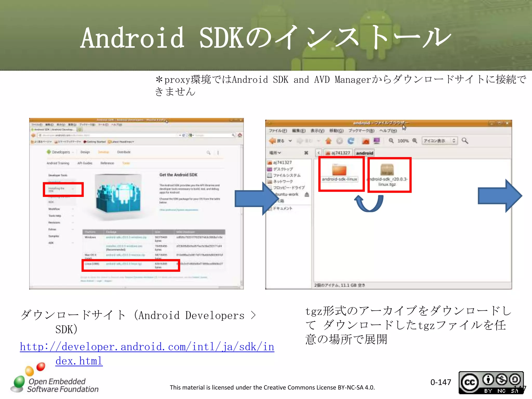Click the android path bar button
Screen dimensions: 532x399
click(364, 153)
